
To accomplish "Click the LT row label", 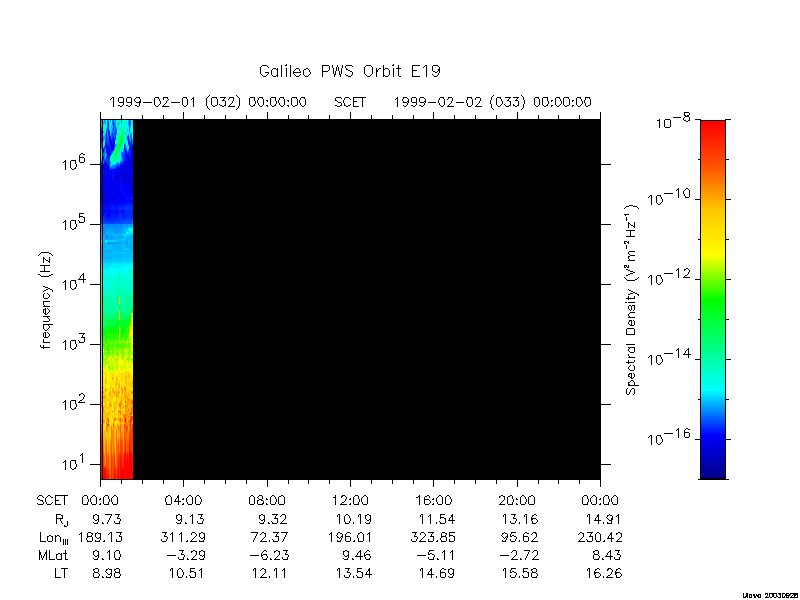I will 61,573.
